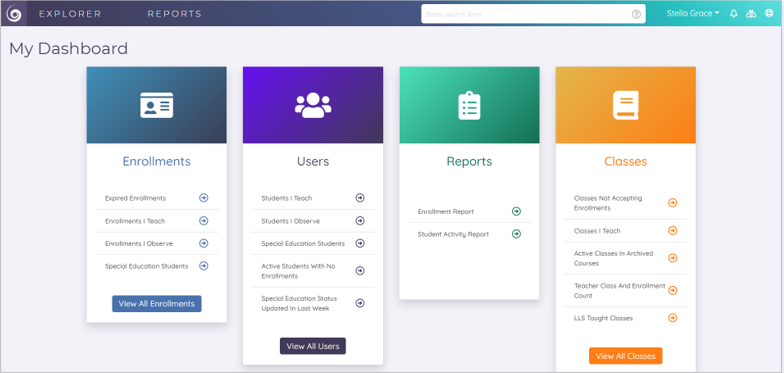Click the spiral app logo
The height and width of the screenshot is (373, 784).
14,14
